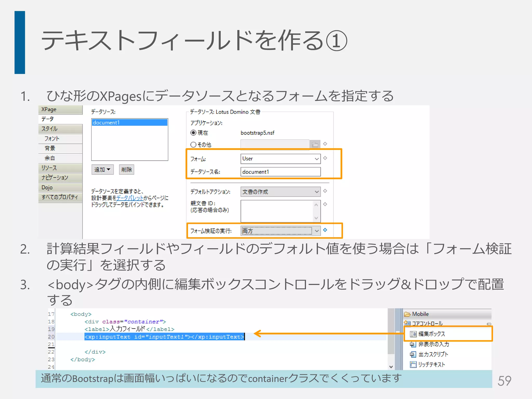Open the フォーム検証の実行 dropdown
Image resolution: width=532 pixels, height=399 pixels.
coord(281,231)
